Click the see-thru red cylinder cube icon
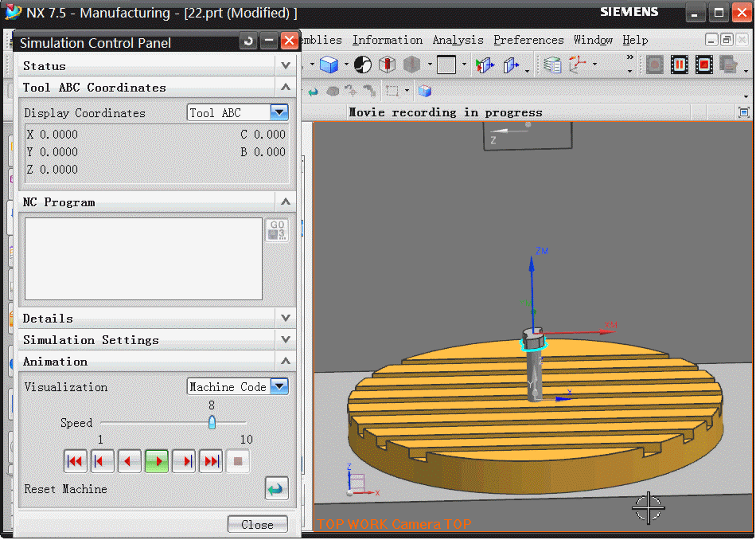756x540 pixels. [x=387, y=65]
